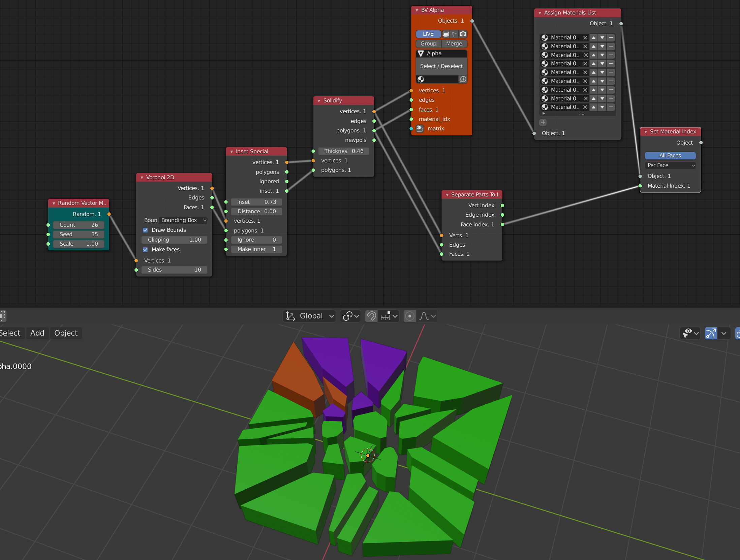
Task: Toggle render camera icon in BV Alpha node
Action: [x=463, y=34]
